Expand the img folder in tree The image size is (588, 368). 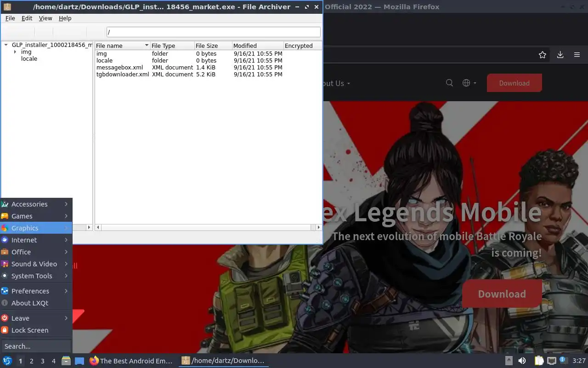coord(15,52)
